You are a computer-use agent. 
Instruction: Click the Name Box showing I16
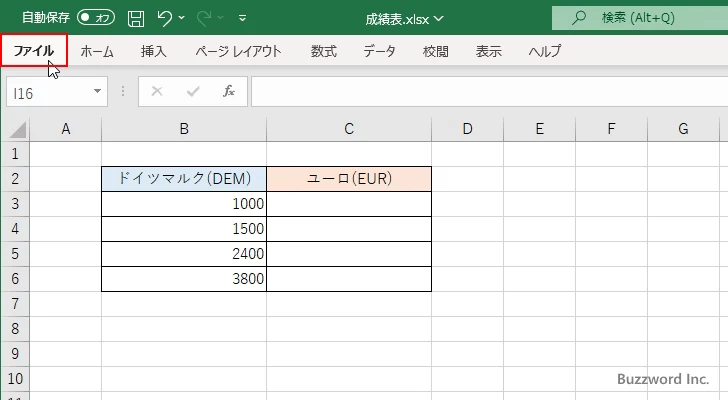(x=57, y=92)
